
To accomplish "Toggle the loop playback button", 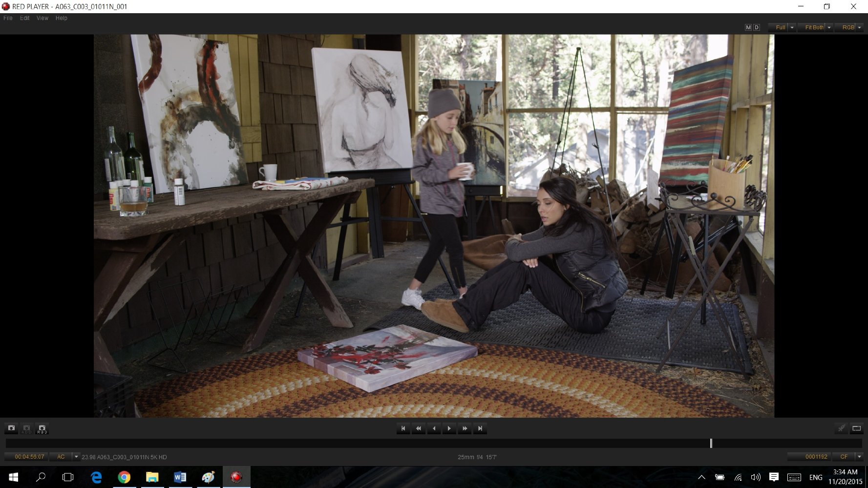I will [856, 428].
